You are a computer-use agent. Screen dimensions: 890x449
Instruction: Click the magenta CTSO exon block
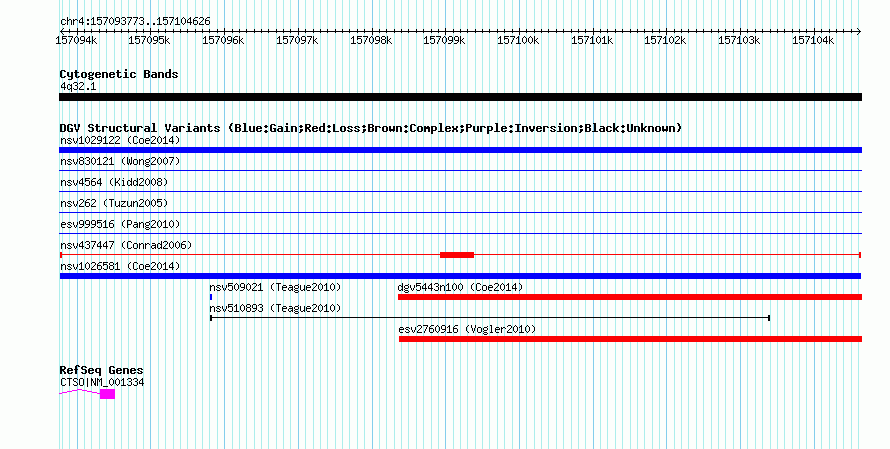point(107,394)
